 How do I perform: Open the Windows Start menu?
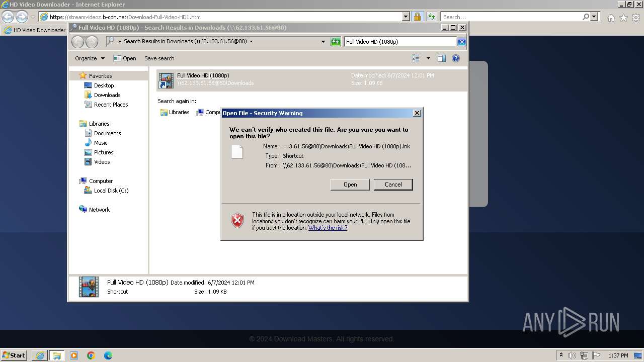click(14, 355)
